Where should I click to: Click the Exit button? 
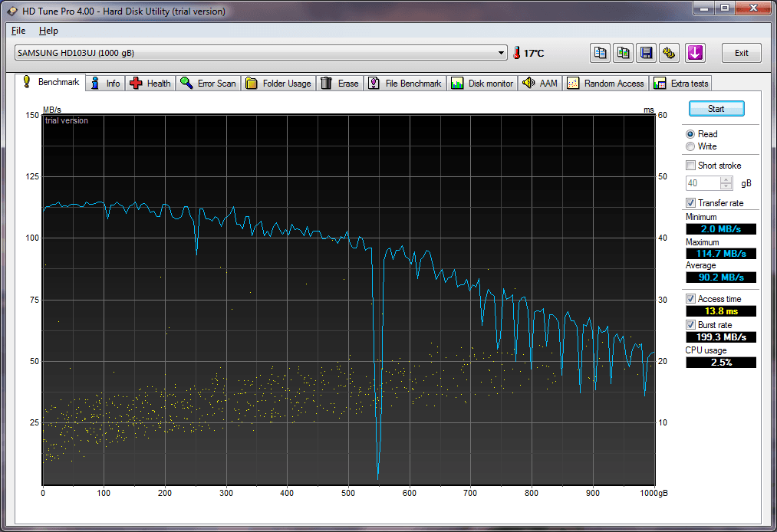tap(741, 53)
